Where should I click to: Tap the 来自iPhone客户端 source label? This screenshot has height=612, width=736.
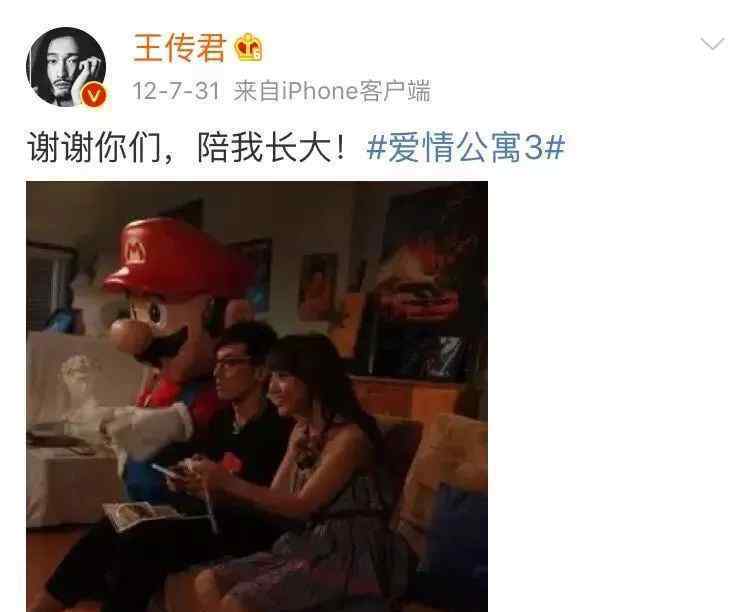332,91
